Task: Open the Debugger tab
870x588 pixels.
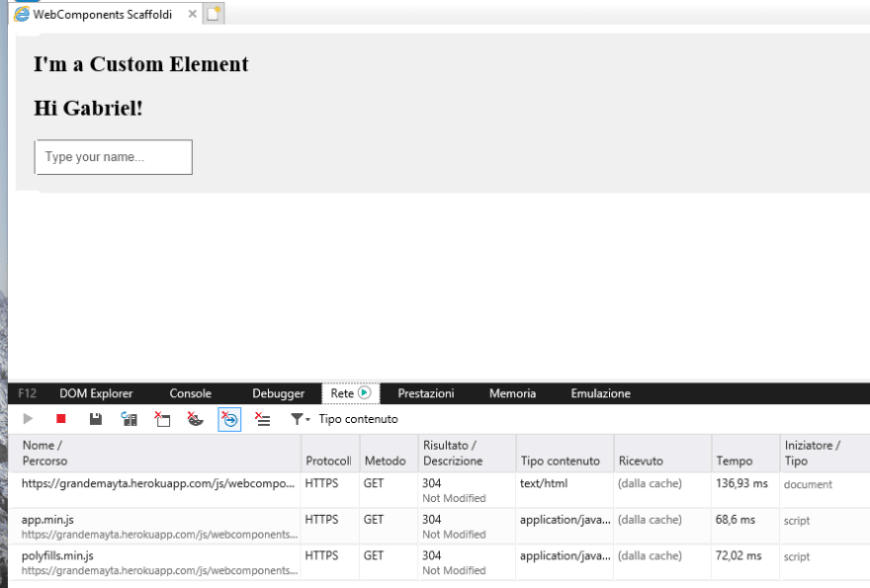Action: pos(278,393)
